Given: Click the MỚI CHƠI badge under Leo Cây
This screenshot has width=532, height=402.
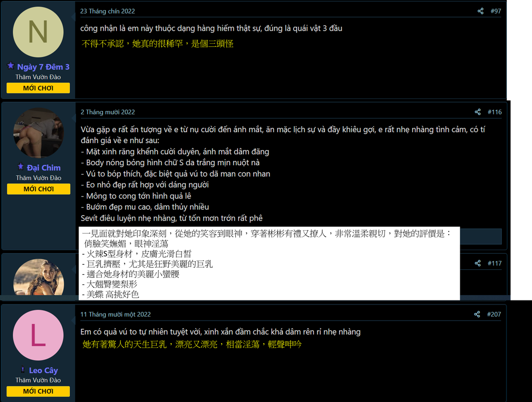Looking at the screenshot, I should click(38, 391).
